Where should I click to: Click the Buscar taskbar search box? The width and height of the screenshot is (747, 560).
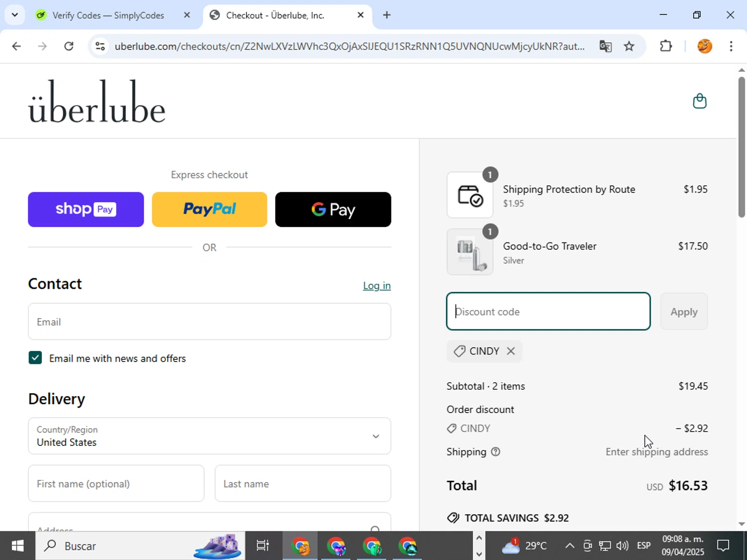click(140, 546)
